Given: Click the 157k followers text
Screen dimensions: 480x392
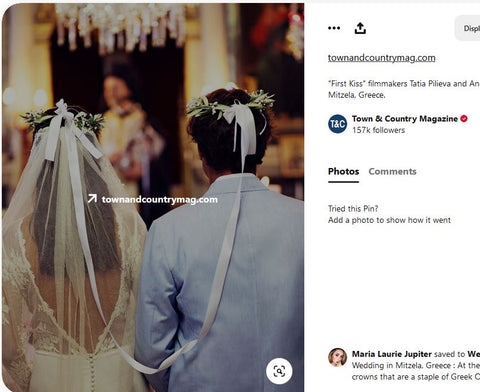Looking at the screenshot, I should coord(378,130).
